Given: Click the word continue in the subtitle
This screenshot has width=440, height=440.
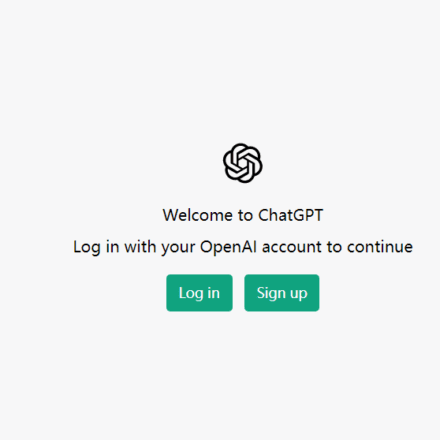Looking at the screenshot, I should pyautogui.click(x=380, y=247).
